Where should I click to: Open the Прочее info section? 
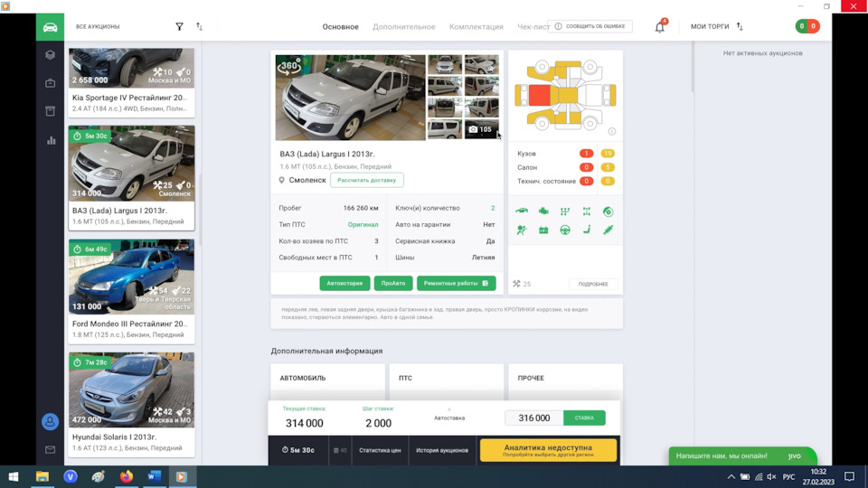tap(565, 381)
